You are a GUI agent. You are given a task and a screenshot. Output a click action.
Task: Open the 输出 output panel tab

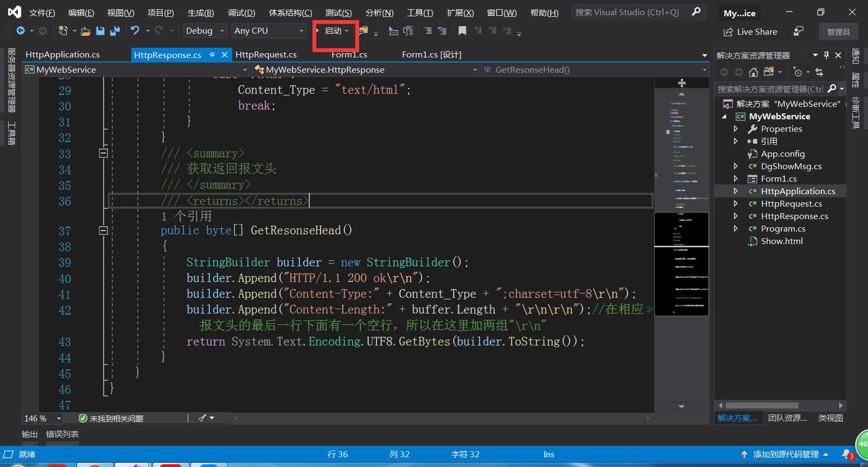pyautogui.click(x=30, y=434)
